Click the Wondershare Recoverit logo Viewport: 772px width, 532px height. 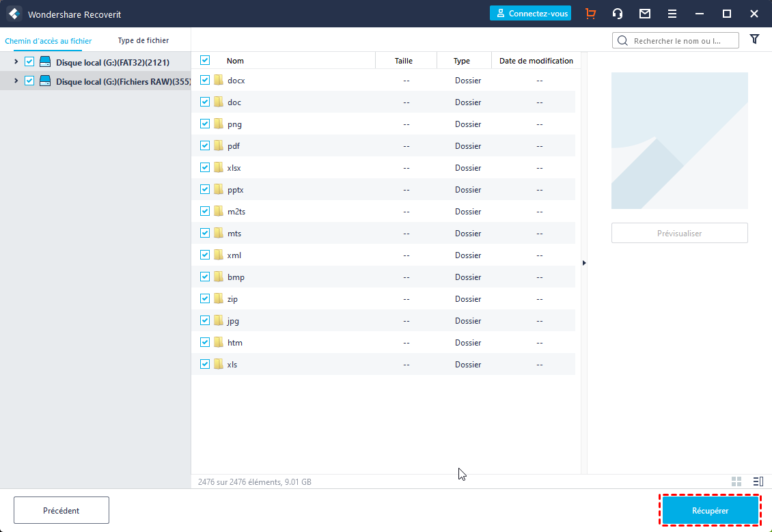point(14,14)
